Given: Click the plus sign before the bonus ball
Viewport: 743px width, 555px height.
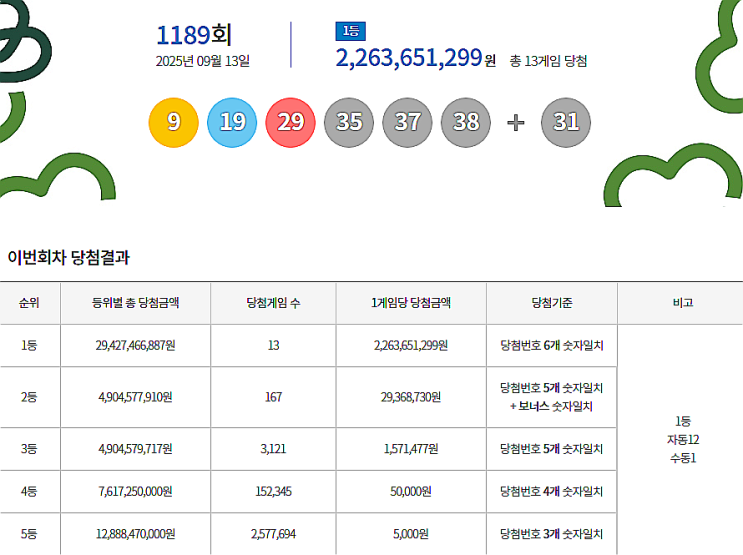Looking at the screenshot, I should [x=516, y=123].
